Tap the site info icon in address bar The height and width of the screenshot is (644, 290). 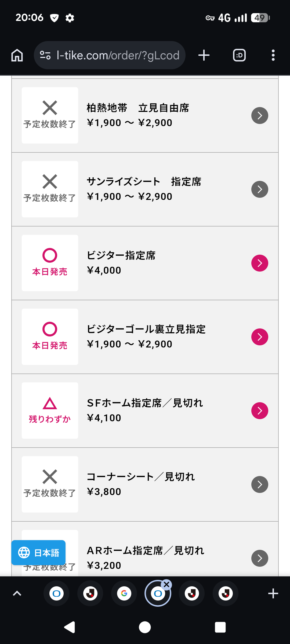point(45,55)
